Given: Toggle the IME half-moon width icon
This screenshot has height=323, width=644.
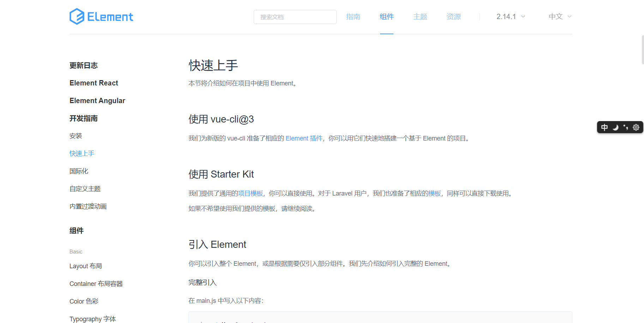Looking at the screenshot, I should pyautogui.click(x=615, y=127).
